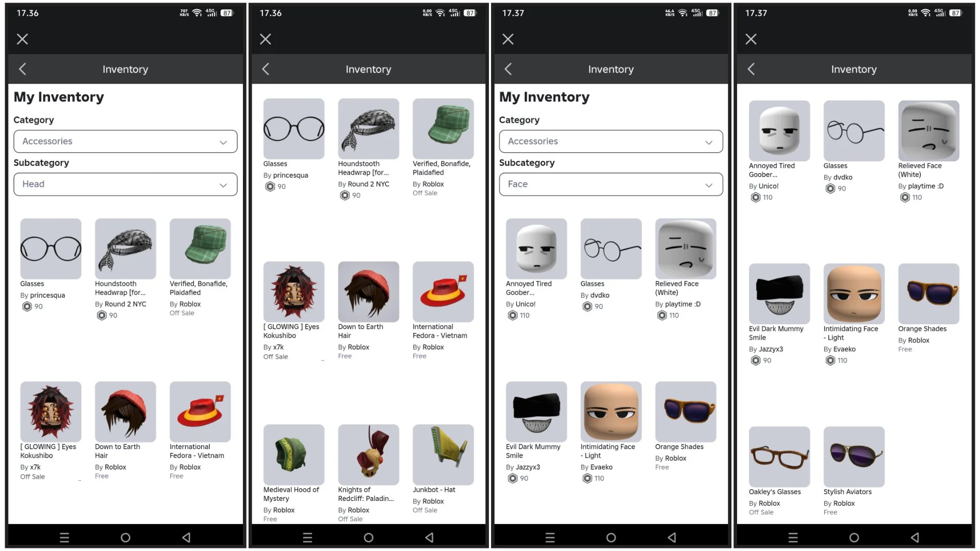Screen dimensions: 980x551
Task: Tap recent apps icon on first phone
Action: 64,537
